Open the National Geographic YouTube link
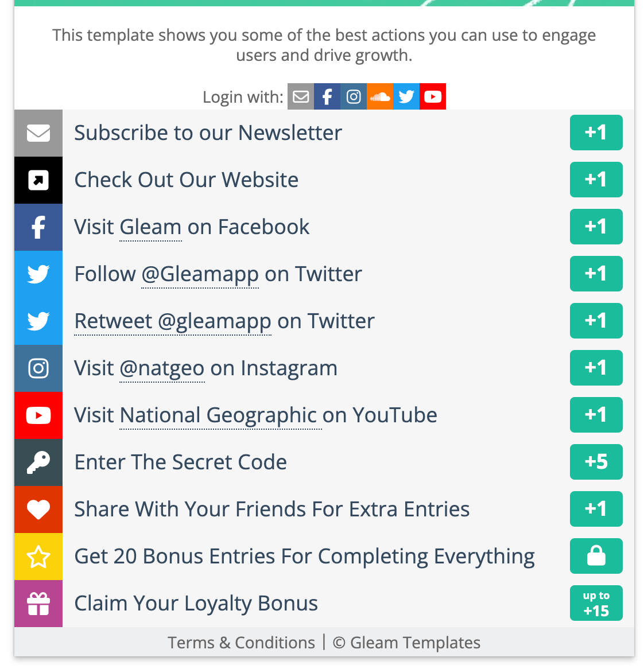644x669 pixels. tap(220, 415)
